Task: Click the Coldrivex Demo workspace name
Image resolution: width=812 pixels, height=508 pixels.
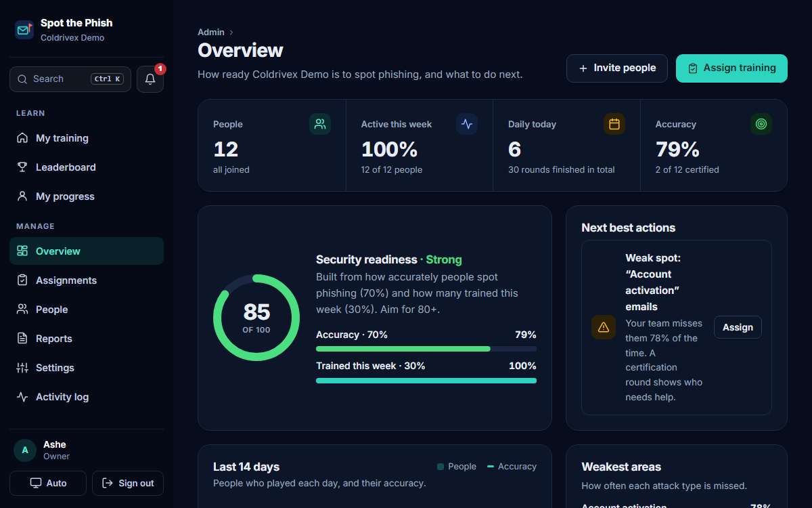Action: point(72,38)
